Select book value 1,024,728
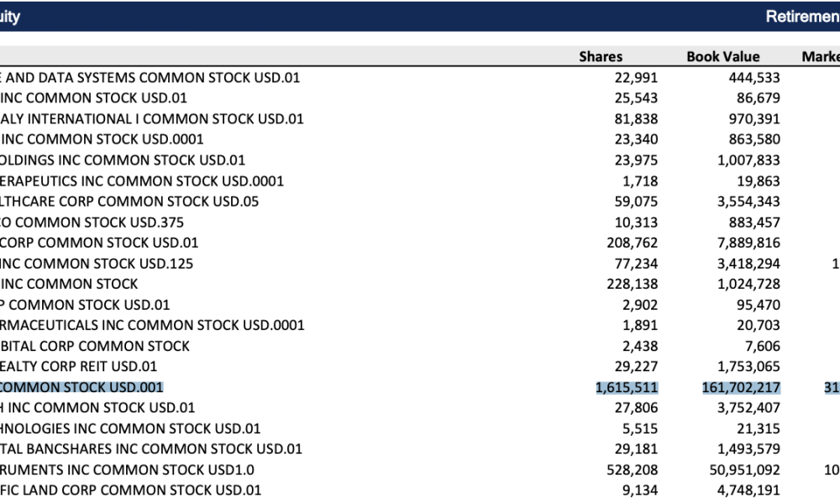The height and width of the screenshot is (504, 840). point(749,284)
